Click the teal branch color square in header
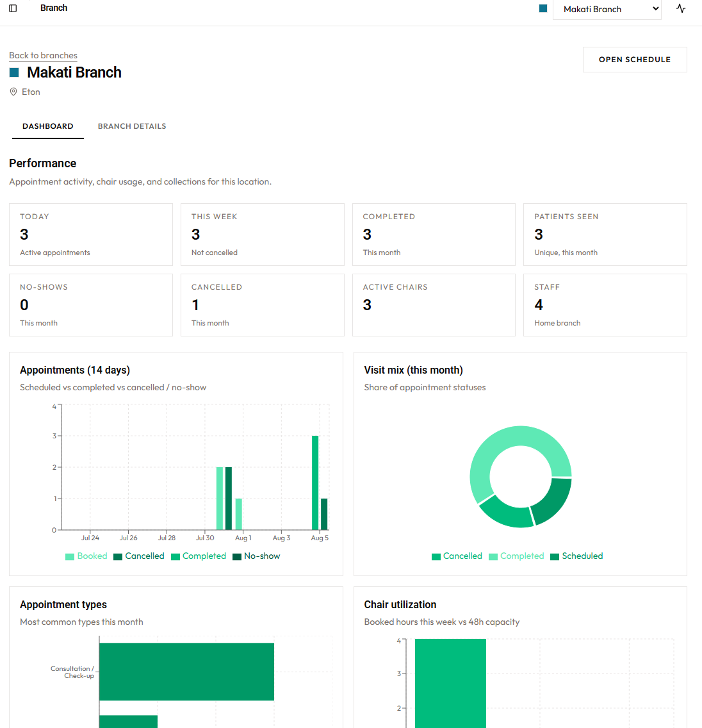 pos(543,8)
